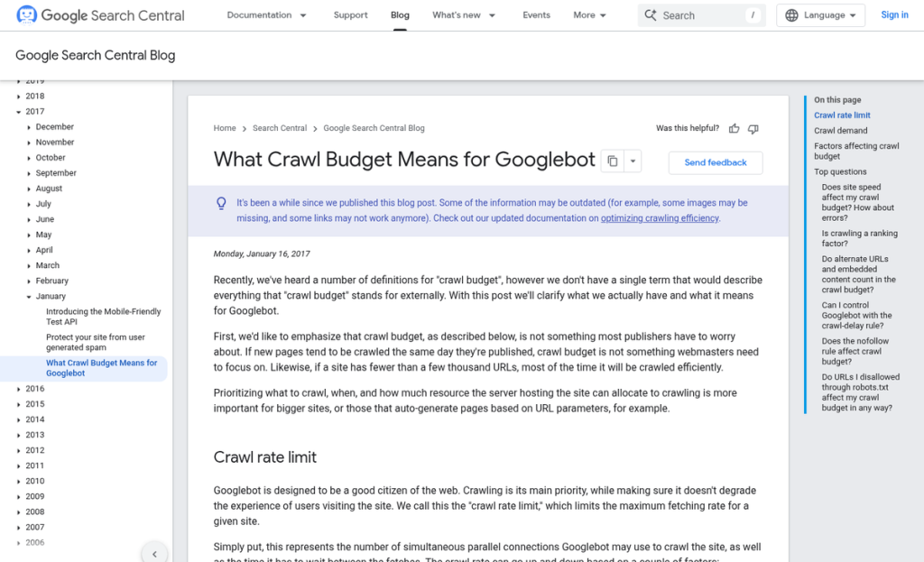Open the Events navigation item
The height and width of the screenshot is (562, 924).
tap(536, 15)
